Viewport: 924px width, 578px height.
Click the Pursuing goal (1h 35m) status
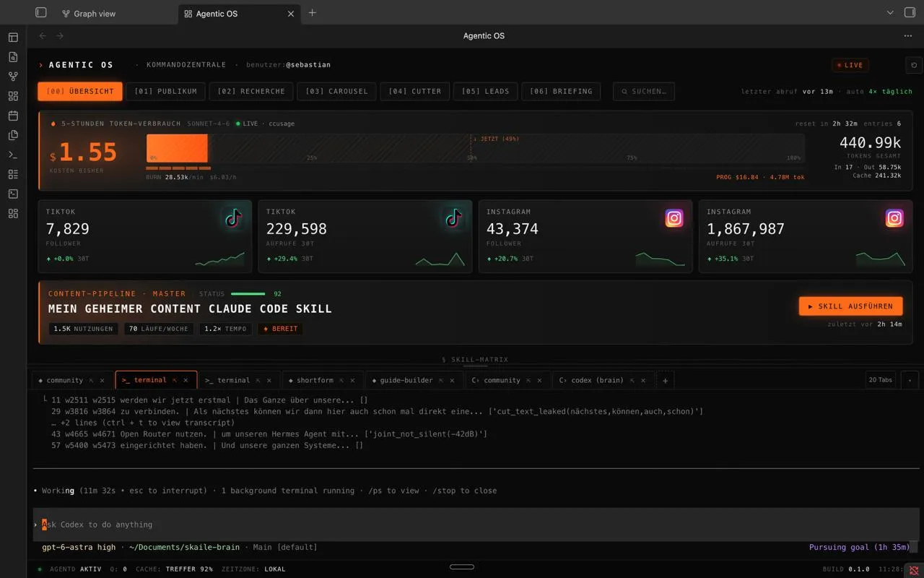pos(860,547)
